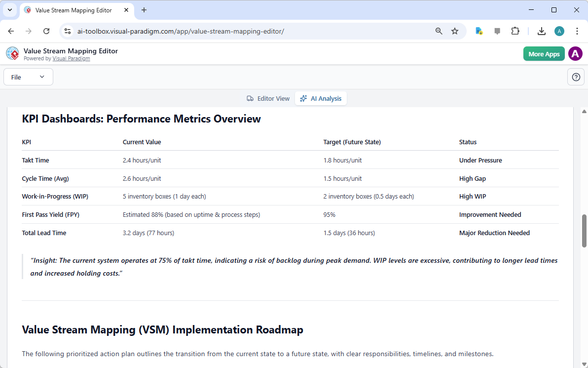Click the blue document icon in the toolbar
The image size is (588, 368).
[x=479, y=31]
